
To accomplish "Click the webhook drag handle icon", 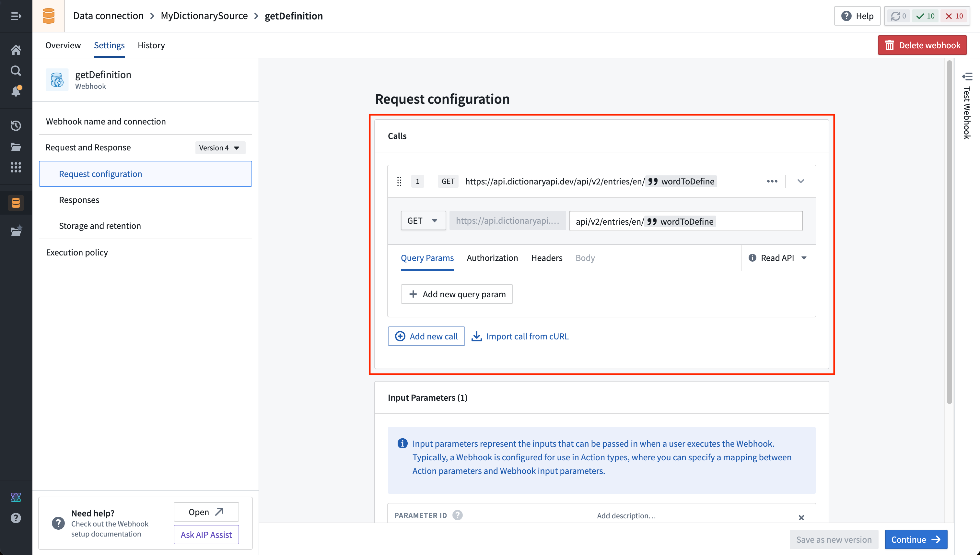I will point(399,181).
